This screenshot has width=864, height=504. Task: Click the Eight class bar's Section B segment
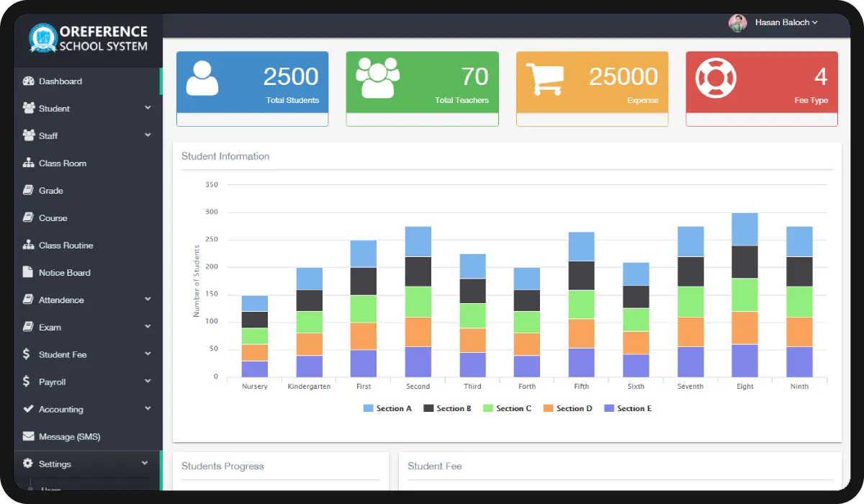click(x=744, y=261)
